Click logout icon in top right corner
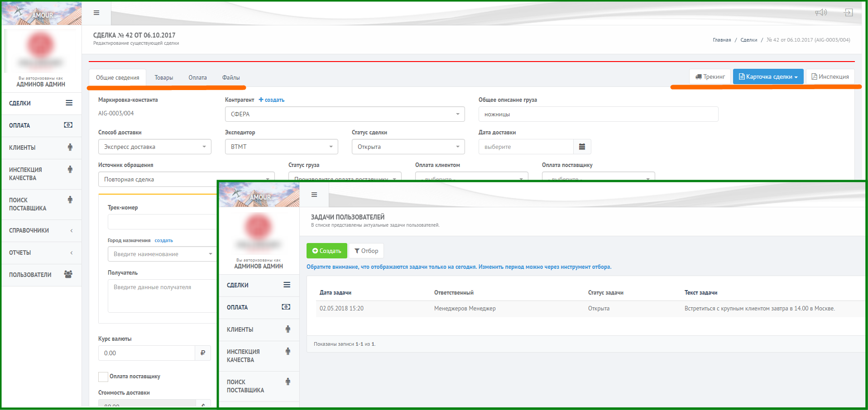 pos(849,12)
